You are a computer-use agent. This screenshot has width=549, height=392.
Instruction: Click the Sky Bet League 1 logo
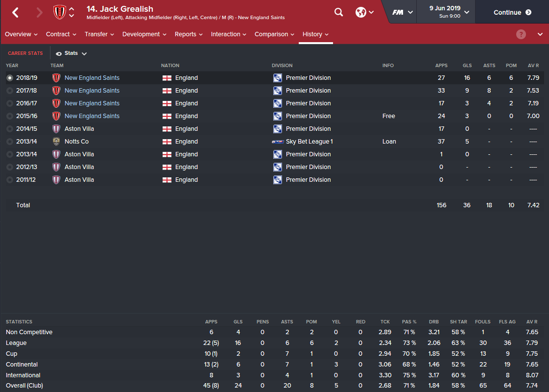[x=278, y=142]
